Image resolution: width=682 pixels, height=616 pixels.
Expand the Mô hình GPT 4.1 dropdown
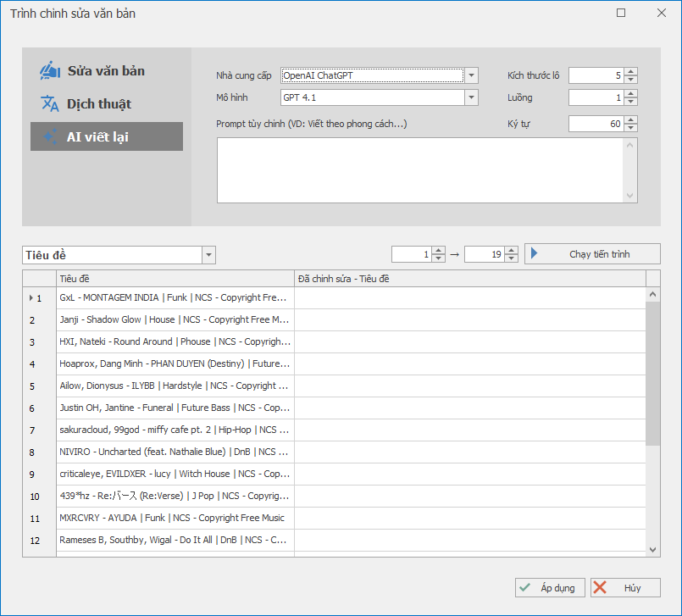472,97
